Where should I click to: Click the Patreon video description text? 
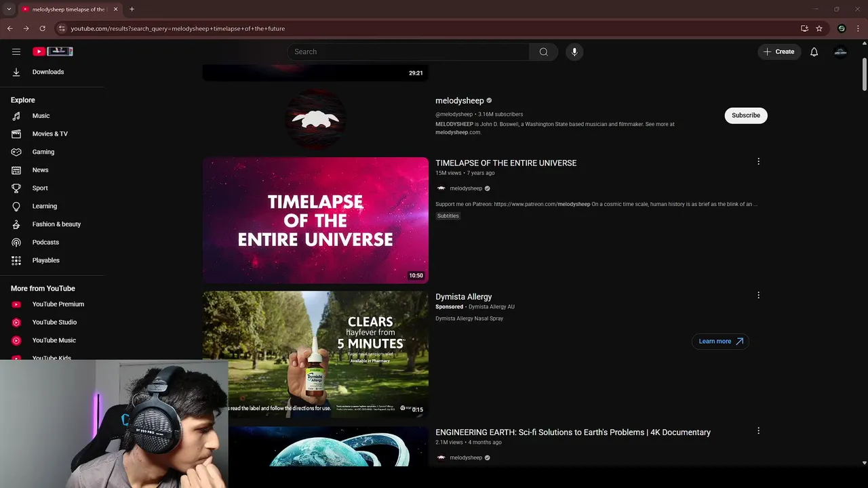(597, 204)
